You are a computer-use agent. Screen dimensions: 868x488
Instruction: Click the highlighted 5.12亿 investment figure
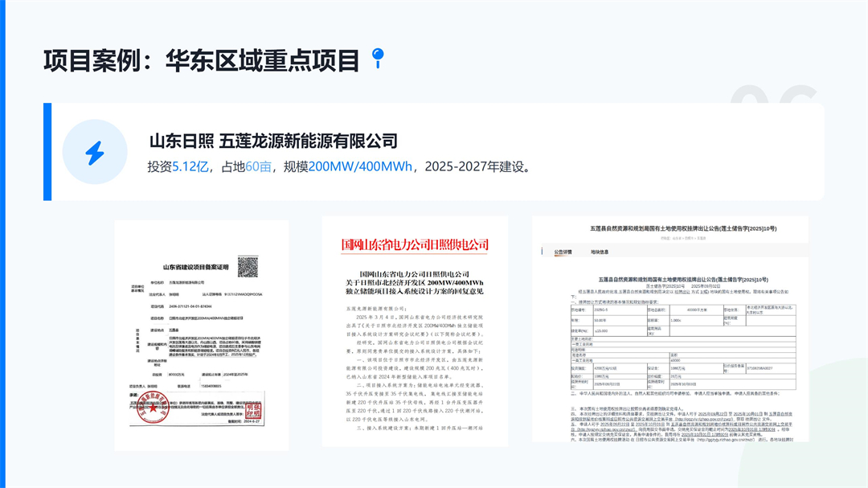(x=190, y=168)
